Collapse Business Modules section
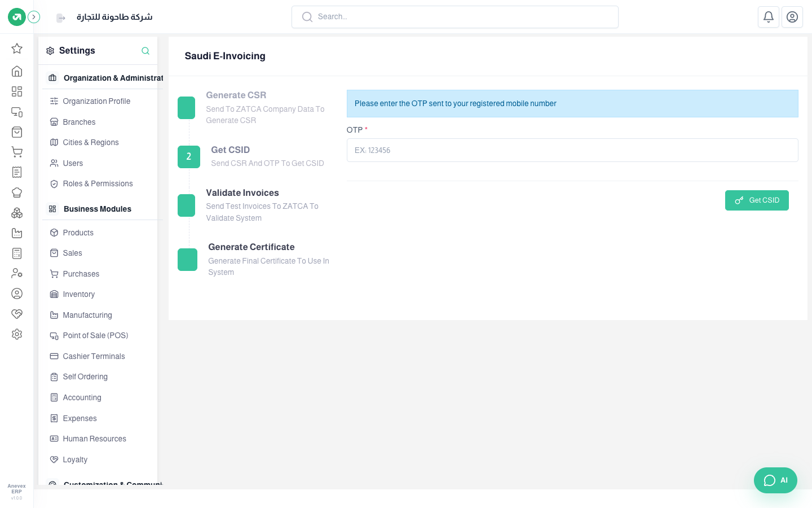This screenshot has width=812, height=508. [102, 209]
